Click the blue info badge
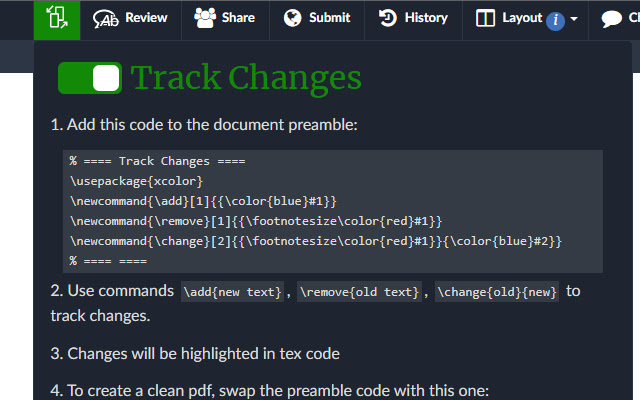 pos(556,21)
